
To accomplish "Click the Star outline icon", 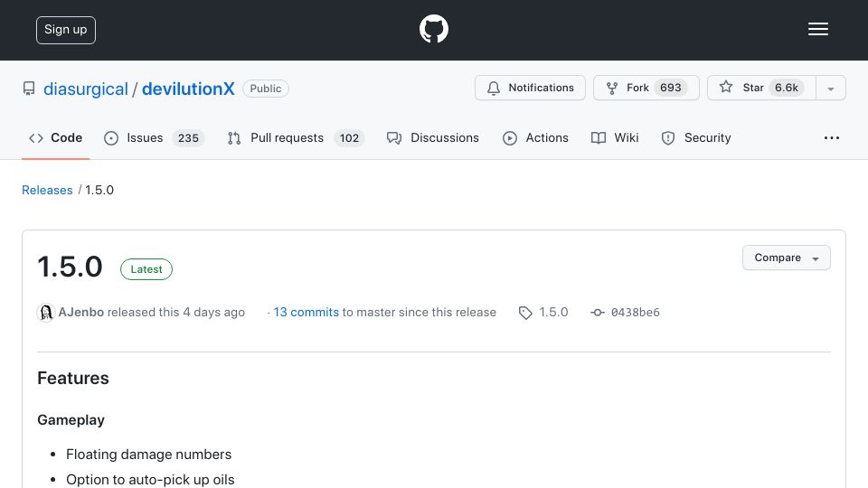I will (x=726, y=87).
